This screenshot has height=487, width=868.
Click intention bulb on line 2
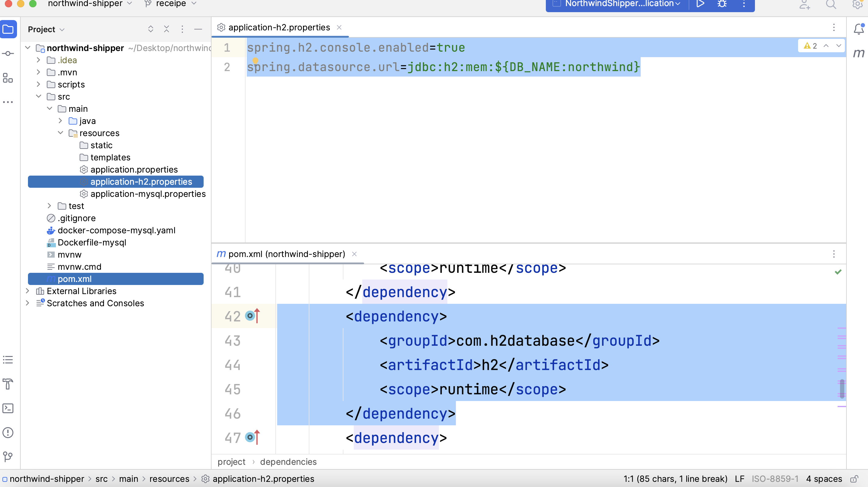point(255,61)
